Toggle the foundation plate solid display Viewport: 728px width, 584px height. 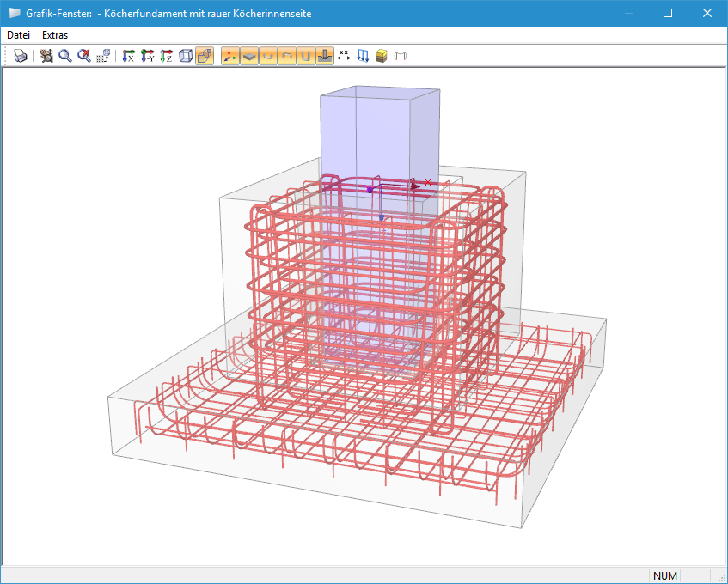click(x=249, y=56)
